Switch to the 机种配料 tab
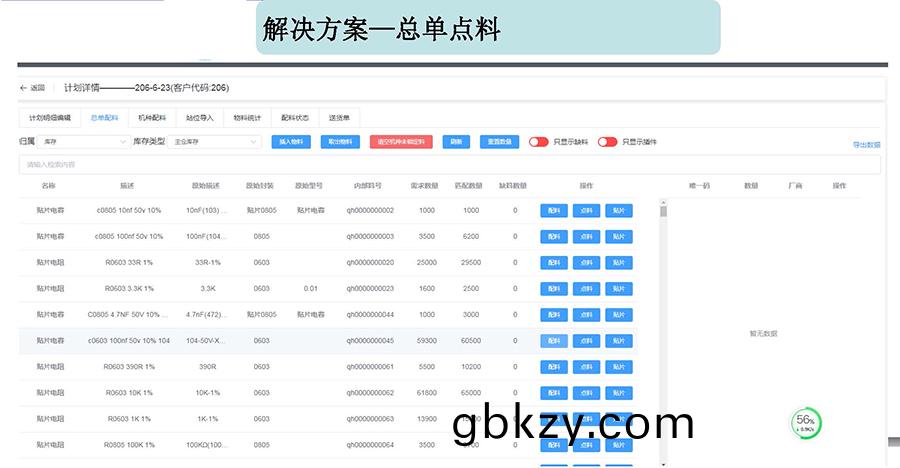 click(x=152, y=117)
